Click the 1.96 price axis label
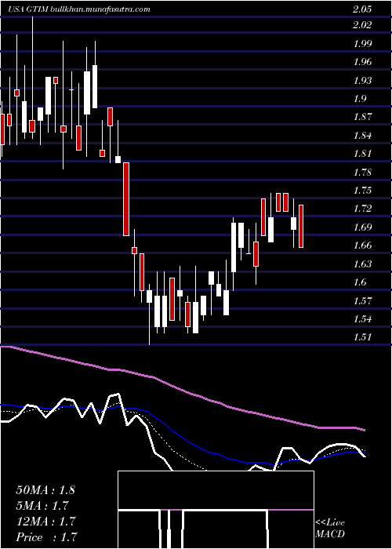This screenshot has width=392, height=549. [362, 62]
